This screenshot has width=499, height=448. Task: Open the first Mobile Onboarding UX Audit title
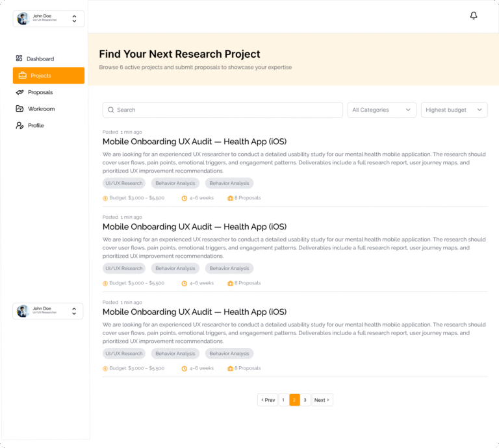[x=194, y=142]
